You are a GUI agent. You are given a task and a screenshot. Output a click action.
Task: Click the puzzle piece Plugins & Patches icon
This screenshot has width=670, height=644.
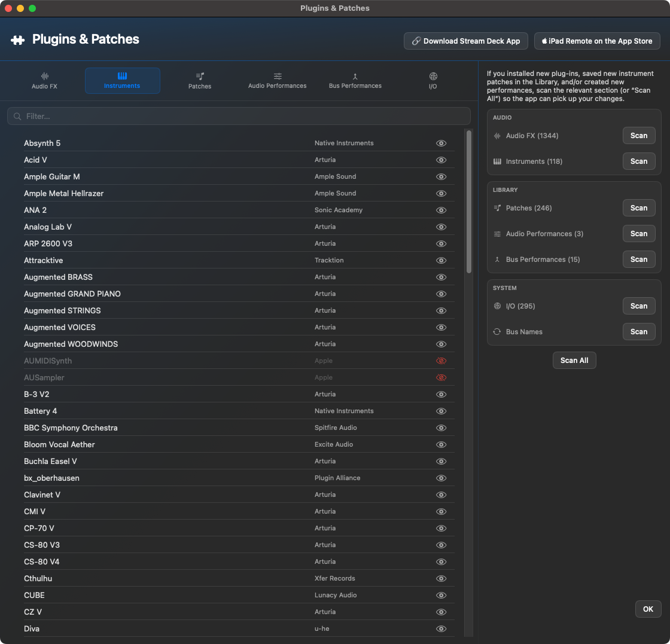click(x=17, y=40)
